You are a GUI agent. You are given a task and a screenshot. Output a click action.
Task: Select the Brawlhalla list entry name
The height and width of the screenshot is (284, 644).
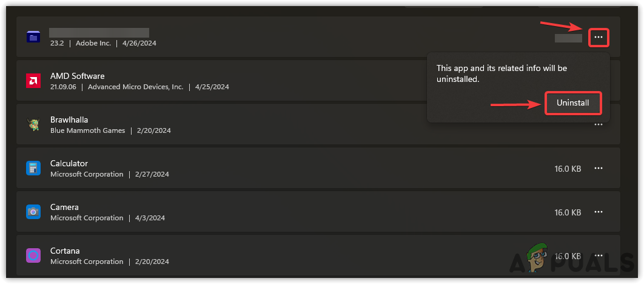pos(69,120)
